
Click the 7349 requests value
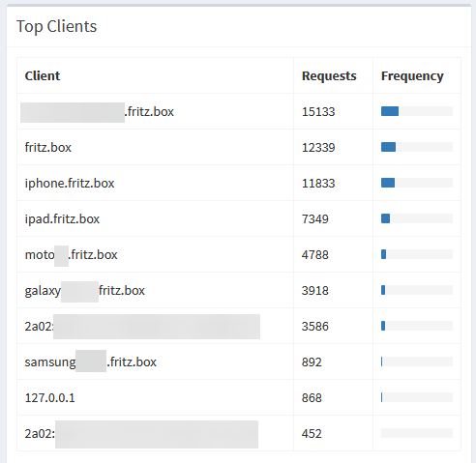click(315, 219)
